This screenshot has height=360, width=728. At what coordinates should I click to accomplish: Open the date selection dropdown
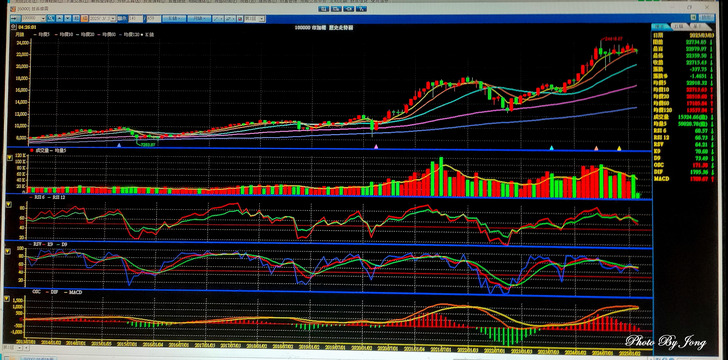click(113, 19)
